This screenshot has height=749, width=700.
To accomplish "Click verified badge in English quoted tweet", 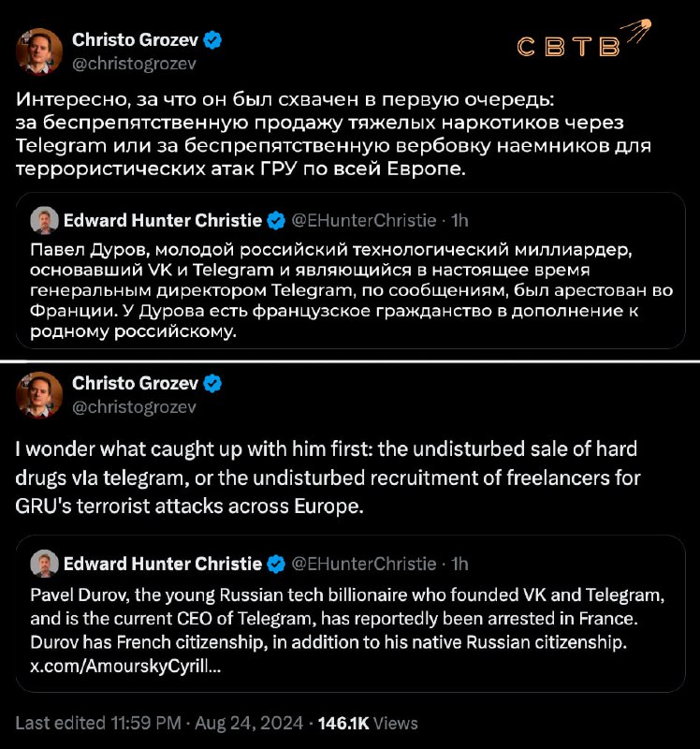I will pos(276,564).
